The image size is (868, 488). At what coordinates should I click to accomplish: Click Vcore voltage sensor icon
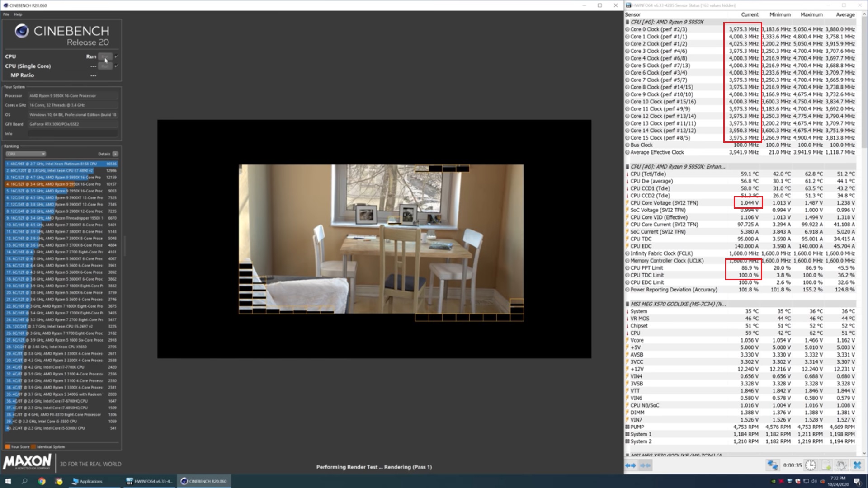(627, 340)
